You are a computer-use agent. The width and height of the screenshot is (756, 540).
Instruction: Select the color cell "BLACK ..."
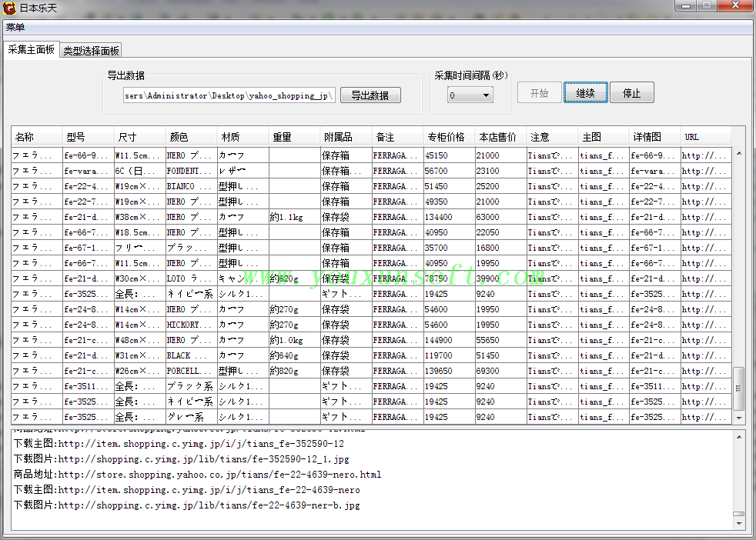point(192,356)
